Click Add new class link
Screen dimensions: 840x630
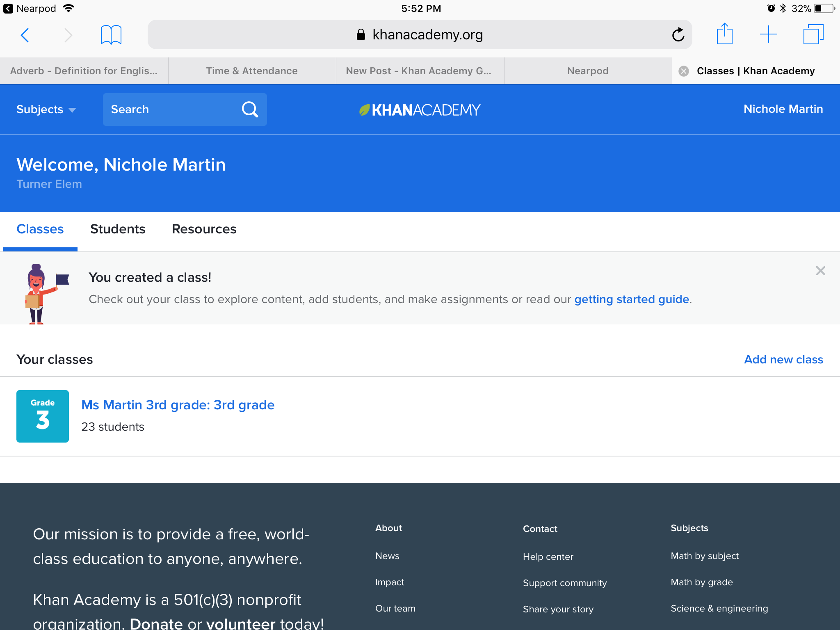point(783,359)
